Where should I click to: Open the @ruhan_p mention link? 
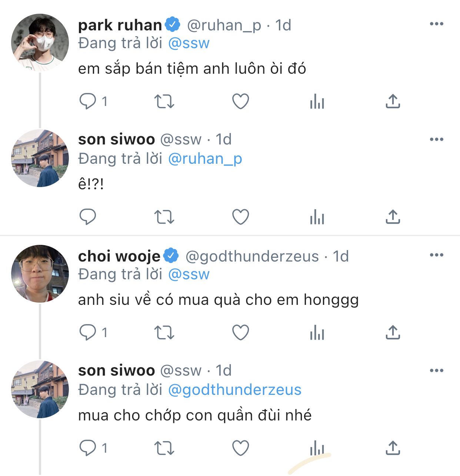click(x=205, y=159)
